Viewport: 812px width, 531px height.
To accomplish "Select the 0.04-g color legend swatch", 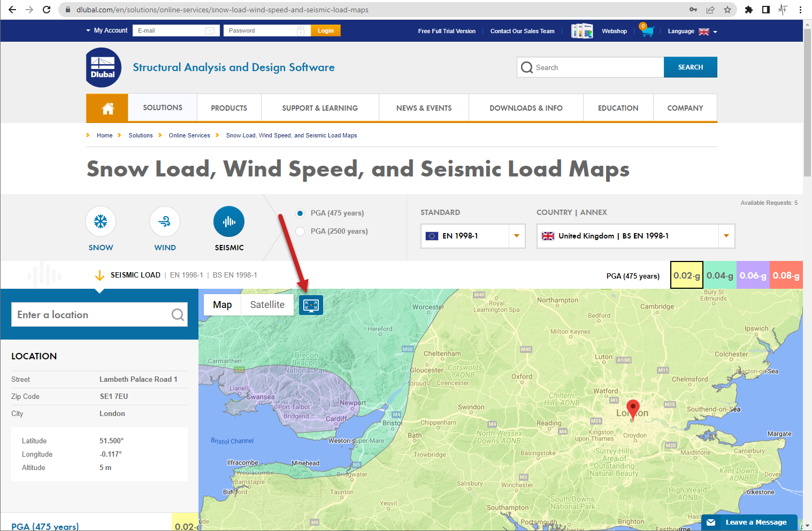I will click(719, 275).
